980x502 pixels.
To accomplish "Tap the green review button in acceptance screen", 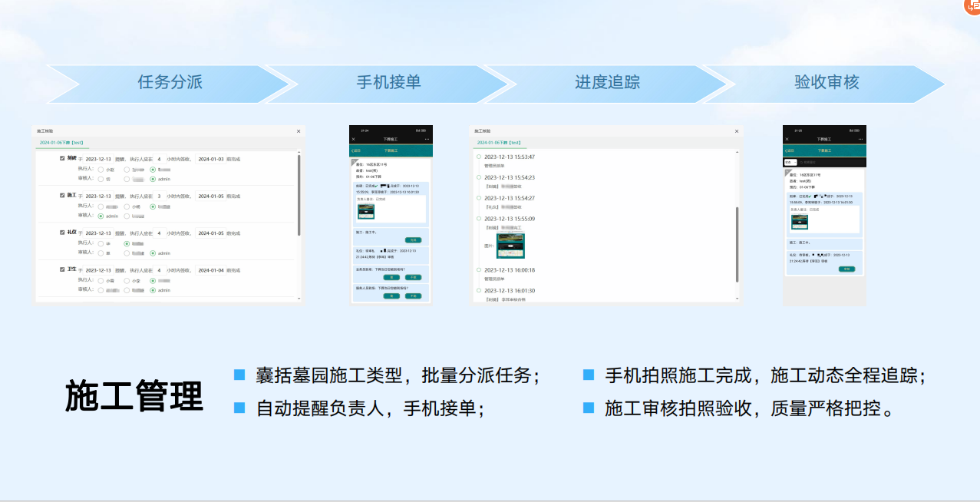I will coord(846,269).
